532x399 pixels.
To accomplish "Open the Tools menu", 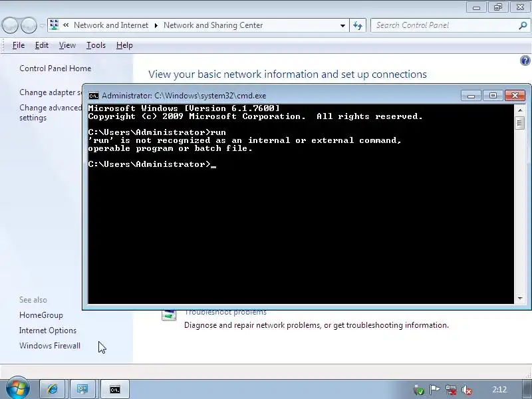I will coord(96,45).
